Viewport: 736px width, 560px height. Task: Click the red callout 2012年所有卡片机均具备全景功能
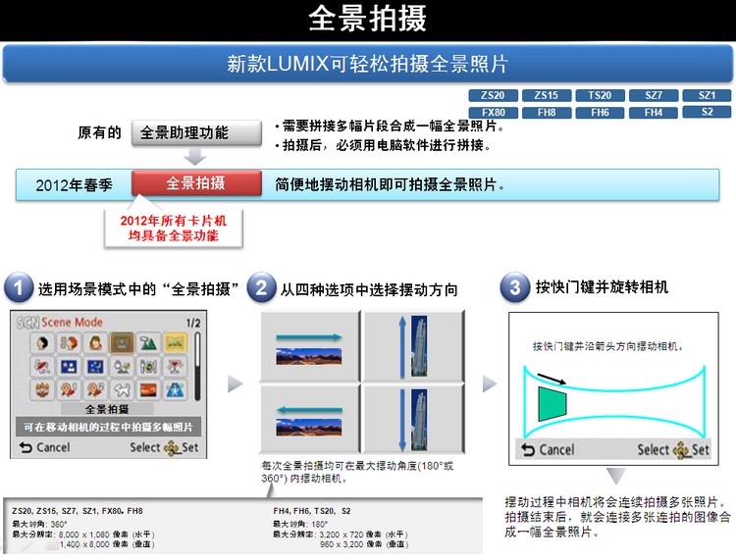click(173, 228)
